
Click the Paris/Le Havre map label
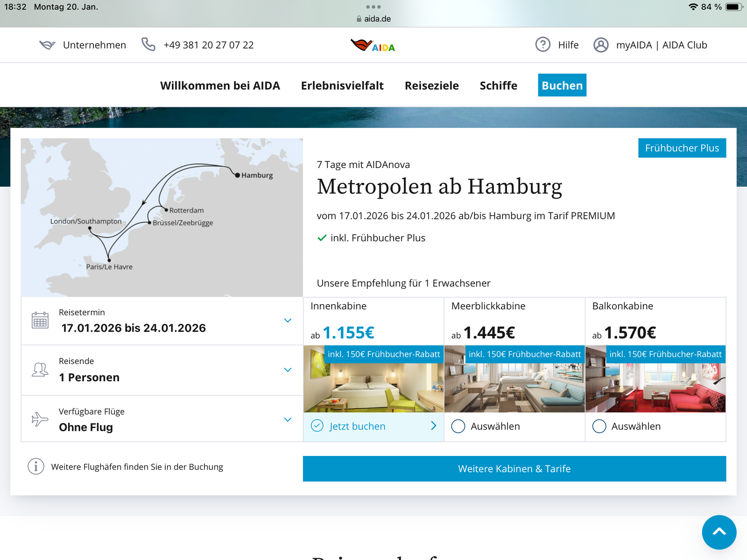109,267
